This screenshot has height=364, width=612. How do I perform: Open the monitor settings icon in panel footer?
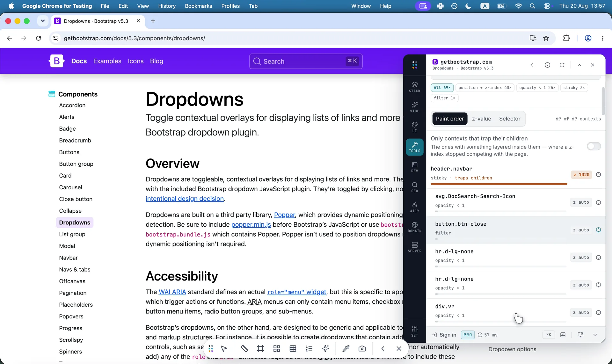(580, 335)
